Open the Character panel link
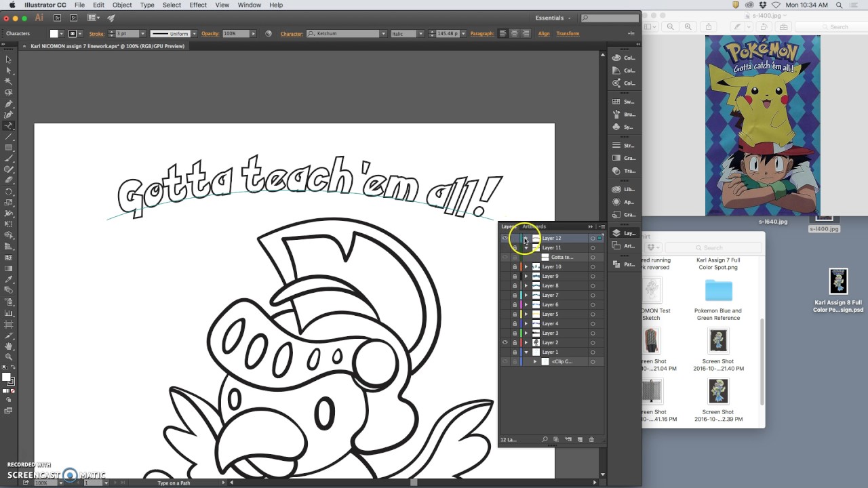 click(291, 34)
